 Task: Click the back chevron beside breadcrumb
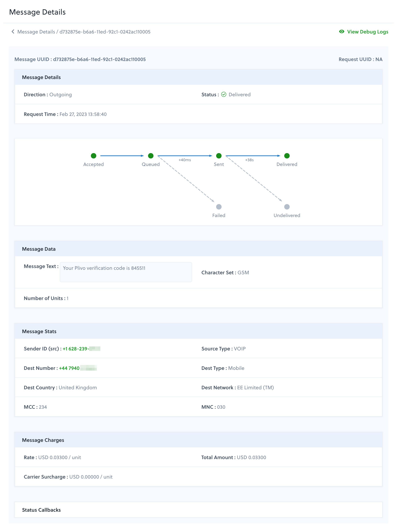pos(13,32)
